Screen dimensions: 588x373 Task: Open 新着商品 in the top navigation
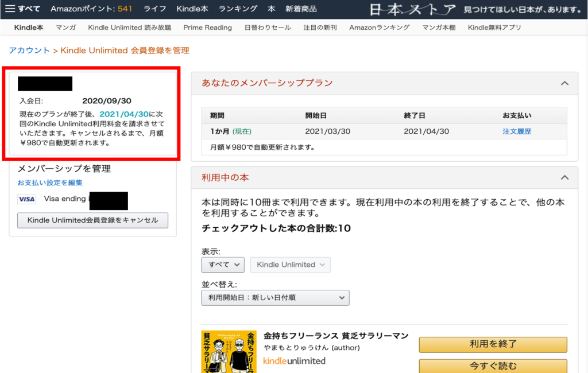pos(301,9)
